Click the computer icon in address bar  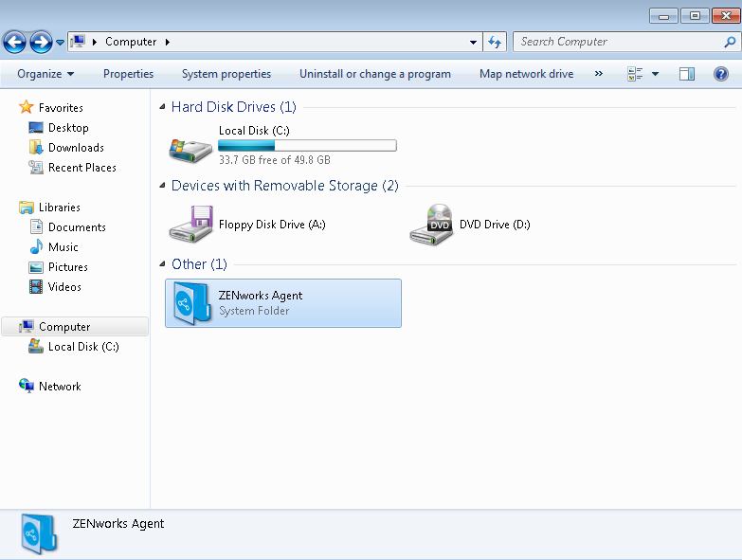pyautogui.click(x=78, y=42)
